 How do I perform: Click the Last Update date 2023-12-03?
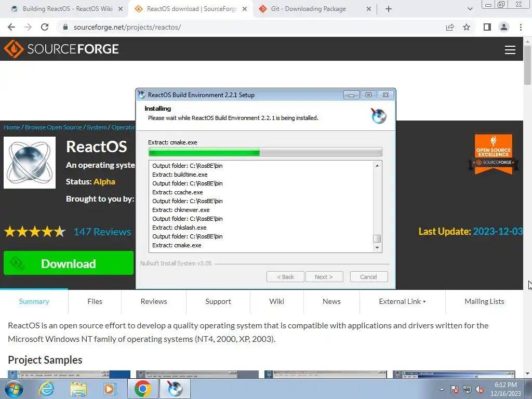click(x=498, y=231)
